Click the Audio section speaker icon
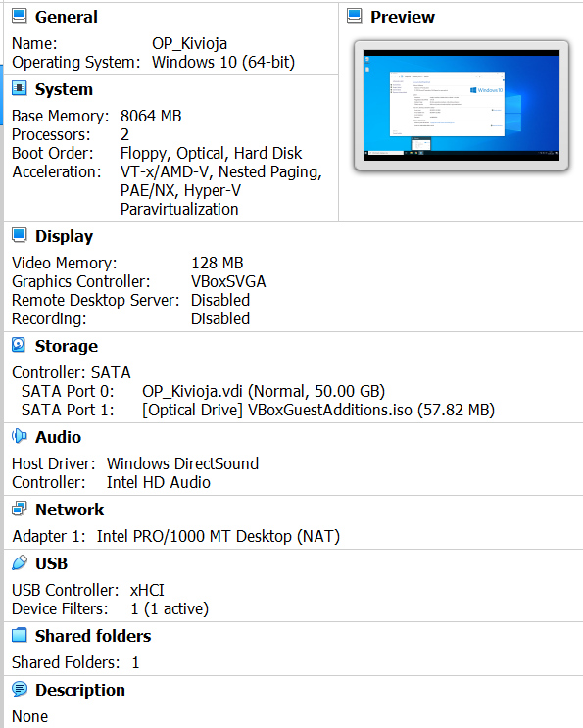Image resolution: width=583 pixels, height=728 pixels. tap(19, 436)
